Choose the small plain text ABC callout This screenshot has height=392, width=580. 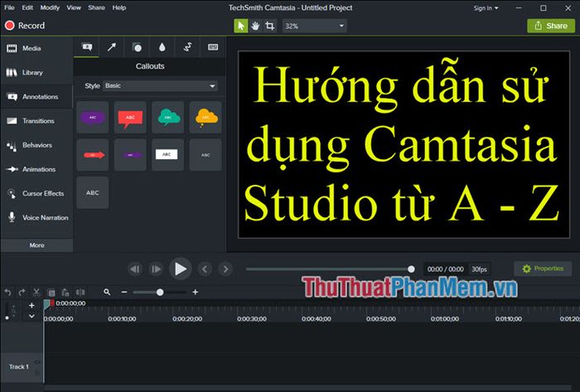(205, 155)
